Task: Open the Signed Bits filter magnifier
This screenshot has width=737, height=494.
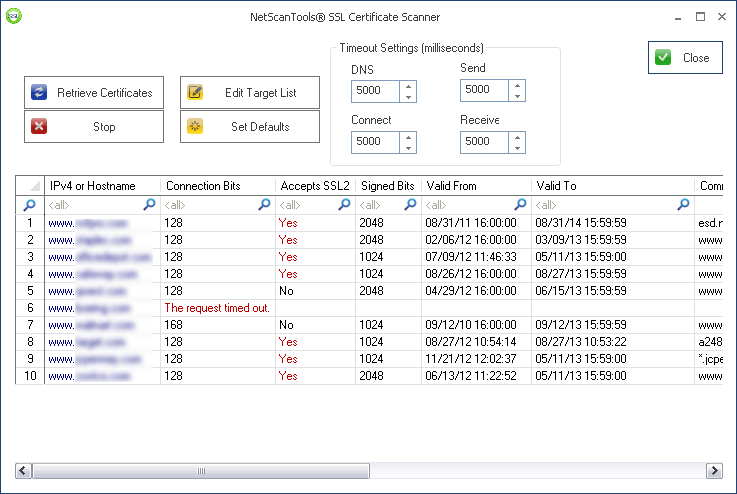Action: tap(410, 204)
